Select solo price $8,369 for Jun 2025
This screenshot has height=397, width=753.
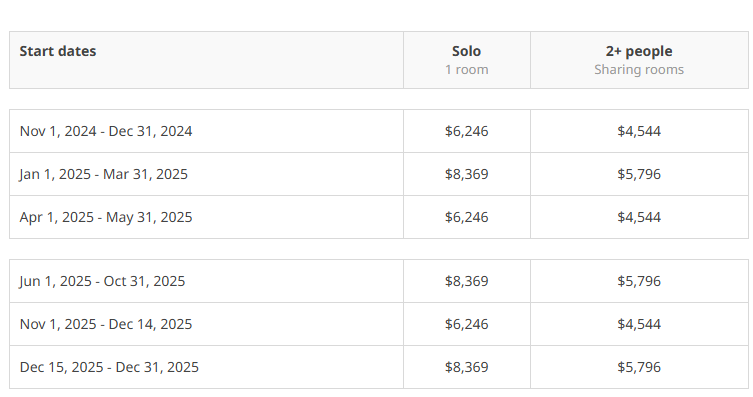pos(466,281)
